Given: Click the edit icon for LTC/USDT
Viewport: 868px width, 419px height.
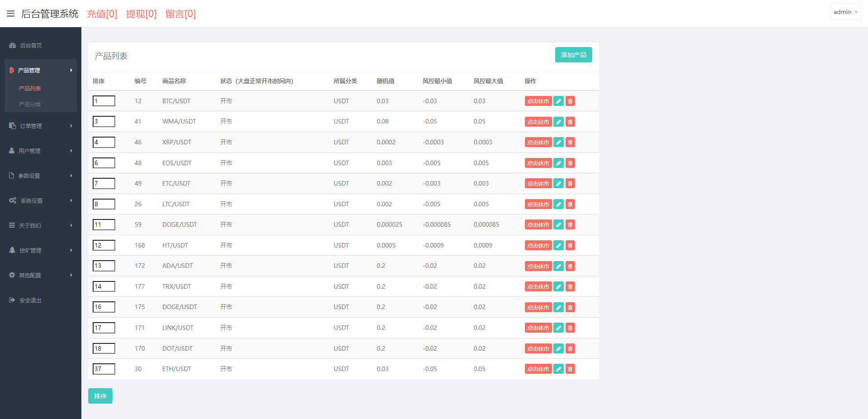Looking at the screenshot, I should (x=558, y=205).
